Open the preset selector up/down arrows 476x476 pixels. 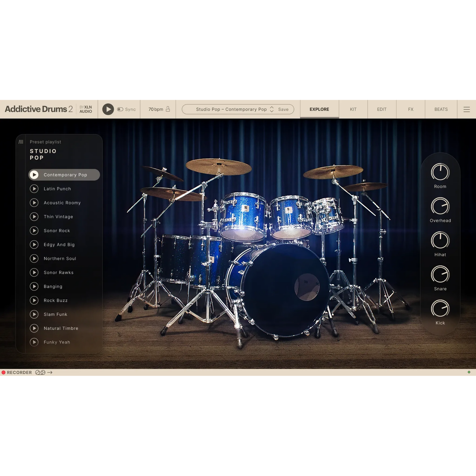(x=272, y=109)
